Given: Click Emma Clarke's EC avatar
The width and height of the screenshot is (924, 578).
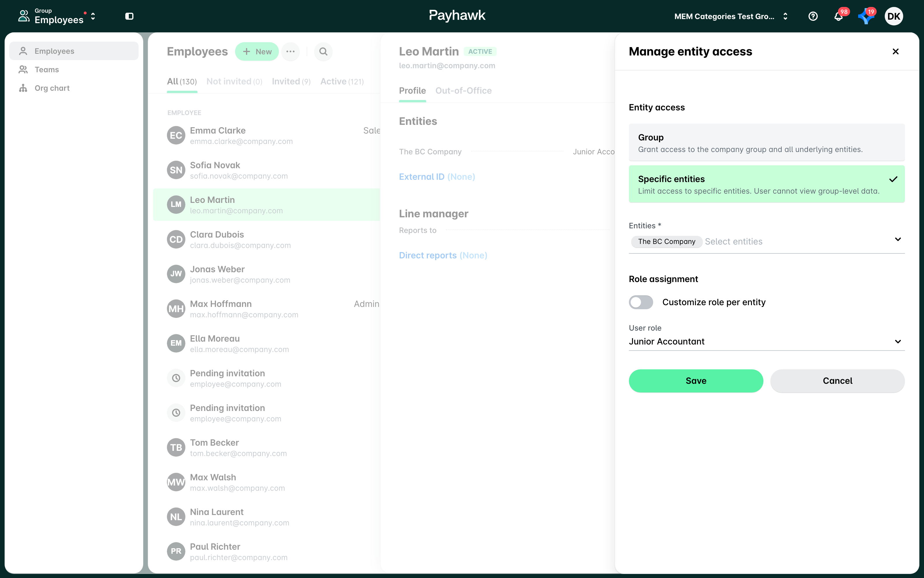Looking at the screenshot, I should [x=176, y=135].
